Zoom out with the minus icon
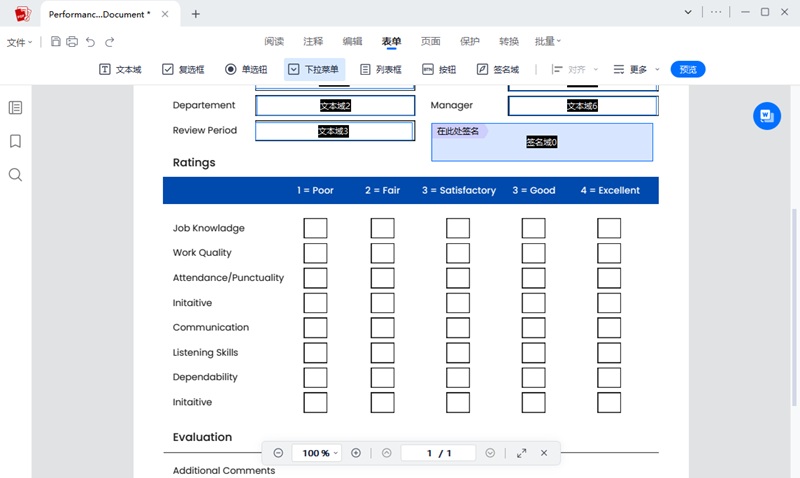 [278, 453]
